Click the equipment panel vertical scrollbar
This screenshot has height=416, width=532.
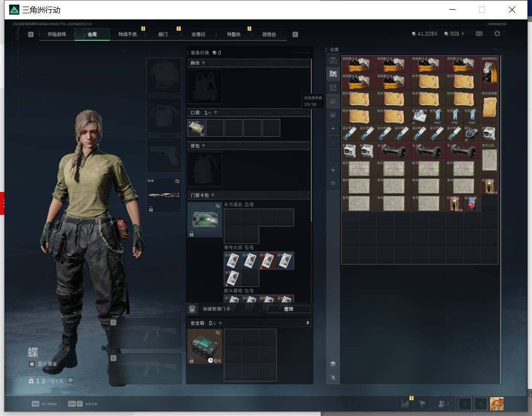[x=311, y=141]
